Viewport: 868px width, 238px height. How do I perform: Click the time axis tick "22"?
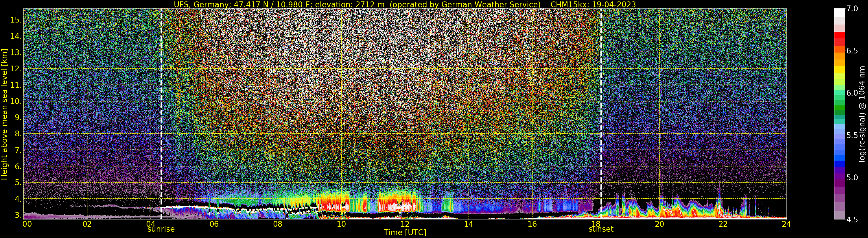(723, 224)
